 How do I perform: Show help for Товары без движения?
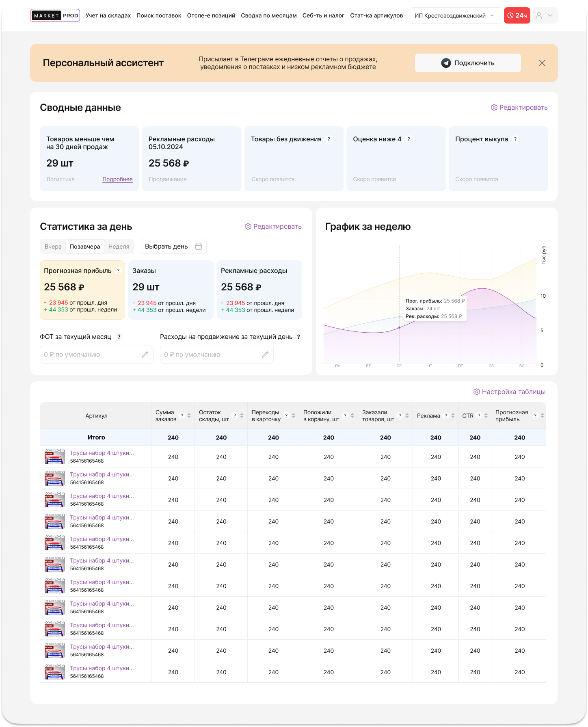coord(329,139)
